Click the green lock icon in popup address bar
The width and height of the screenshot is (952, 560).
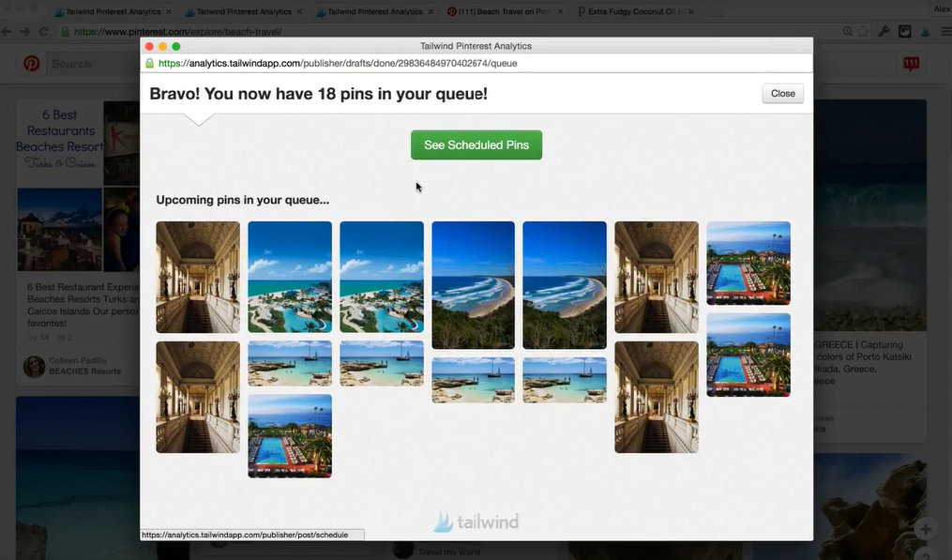tap(150, 63)
